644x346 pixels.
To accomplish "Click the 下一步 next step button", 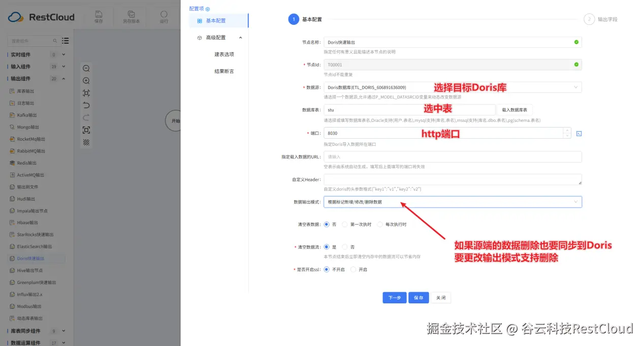I will (395, 298).
